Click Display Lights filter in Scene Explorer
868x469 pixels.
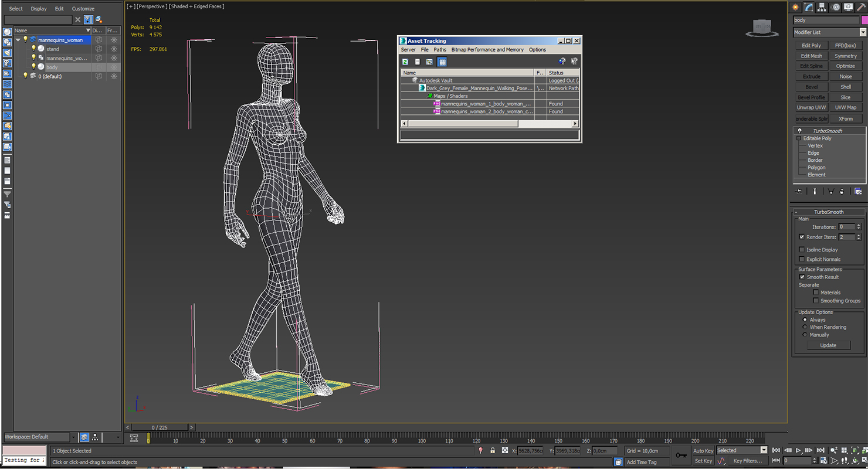(x=7, y=53)
